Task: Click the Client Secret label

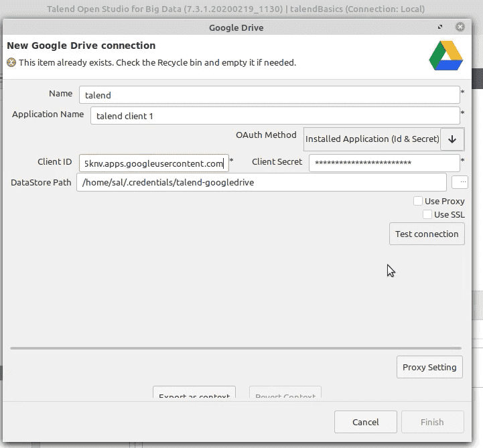Action: (277, 161)
